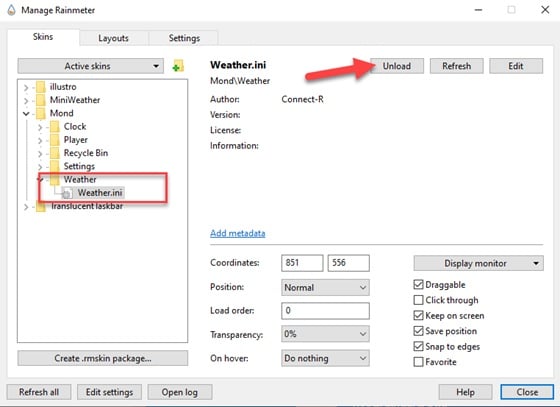Select the MiniWeather folder icon
The height and width of the screenshot is (407, 560).
[x=41, y=100]
